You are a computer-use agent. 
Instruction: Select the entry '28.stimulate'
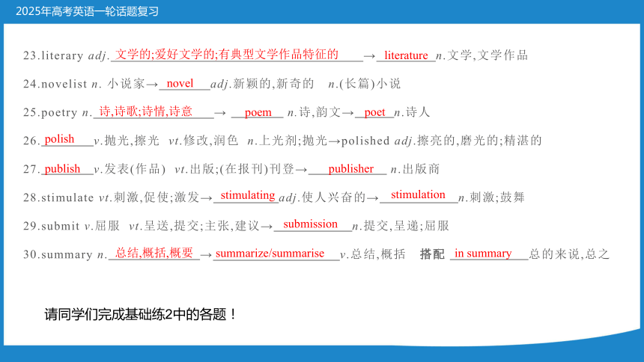(58, 197)
